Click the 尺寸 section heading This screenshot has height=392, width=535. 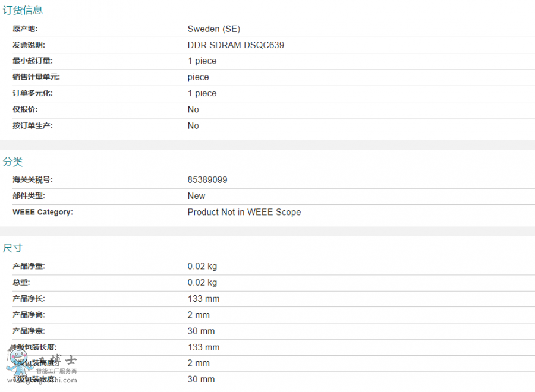pos(13,248)
